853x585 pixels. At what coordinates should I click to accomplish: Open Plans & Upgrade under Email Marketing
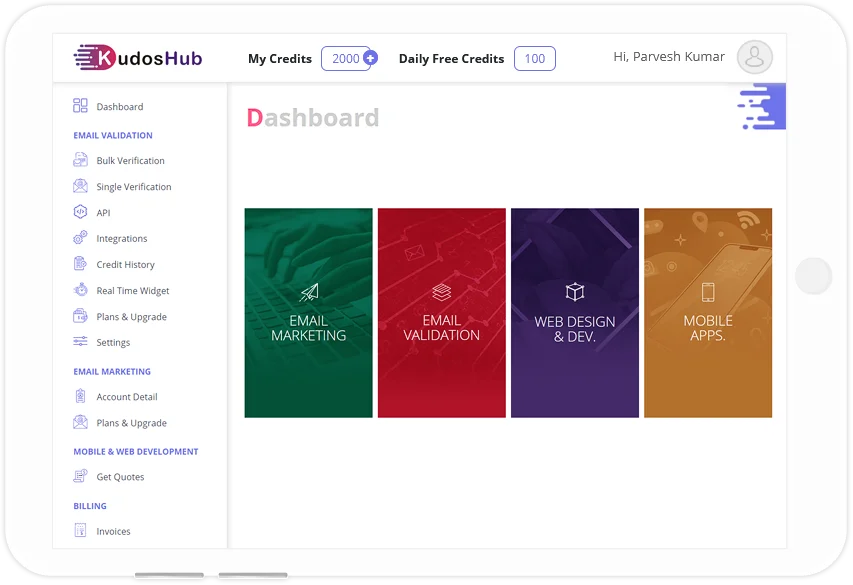132,423
